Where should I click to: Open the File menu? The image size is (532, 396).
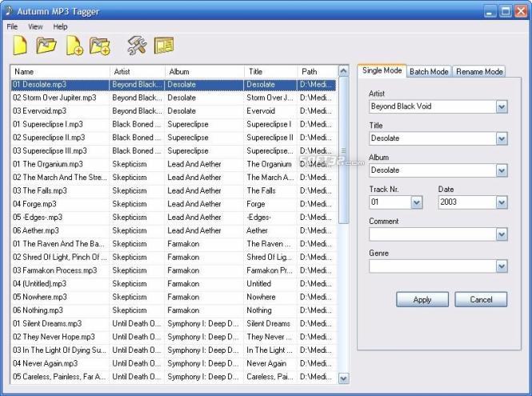coord(12,26)
